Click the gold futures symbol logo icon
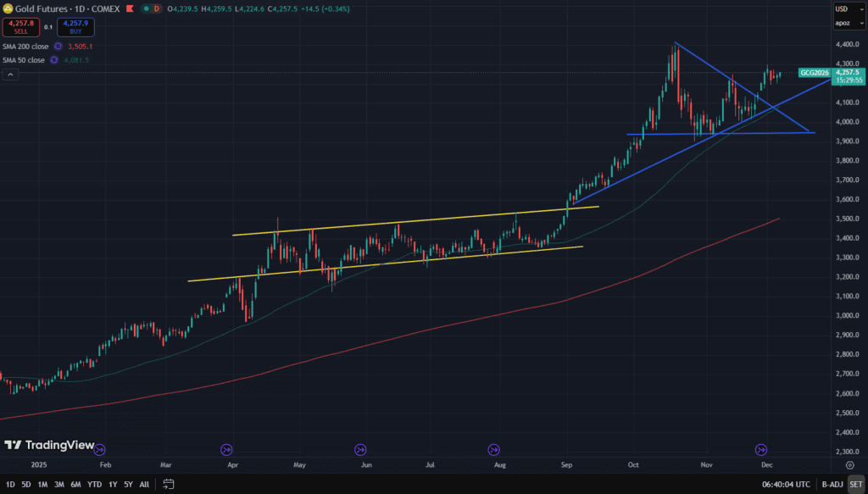This screenshot has width=868, height=494. (8, 8)
